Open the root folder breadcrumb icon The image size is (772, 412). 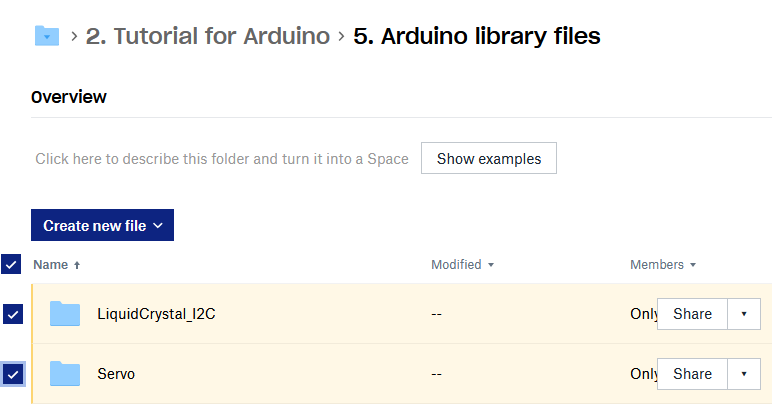(47, 36)
